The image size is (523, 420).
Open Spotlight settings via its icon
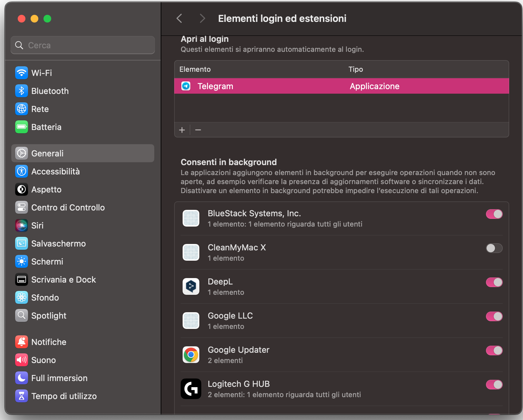pyautogui.click(x=21, y=315)
